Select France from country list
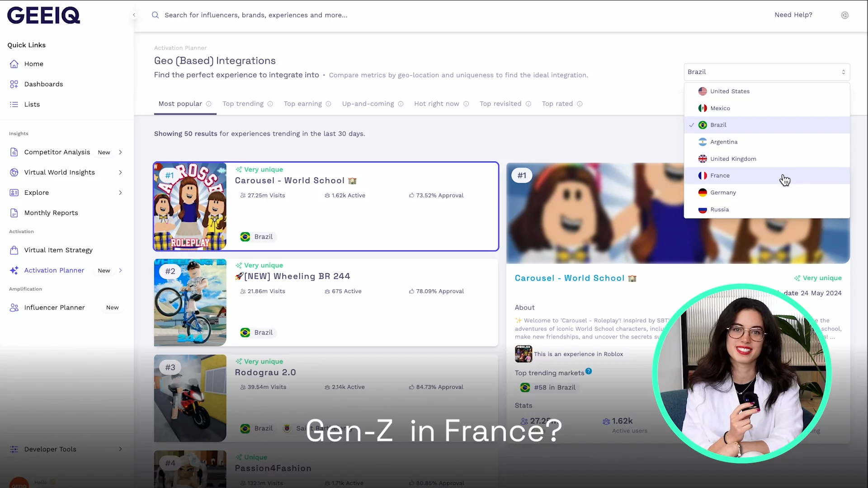Viewport: 868px width, 488px height. [767, 176]
